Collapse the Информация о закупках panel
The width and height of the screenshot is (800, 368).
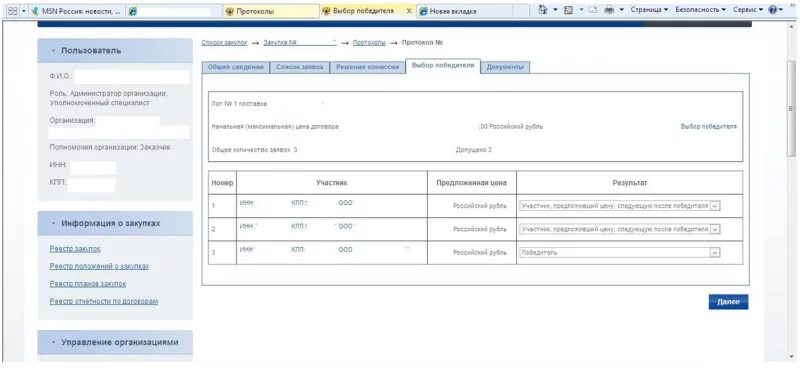coord(53,224)
